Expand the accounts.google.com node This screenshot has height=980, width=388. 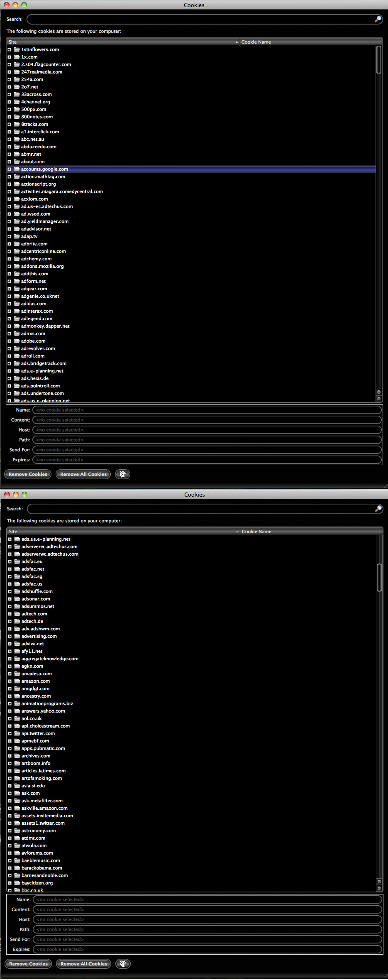click(9, 169)
